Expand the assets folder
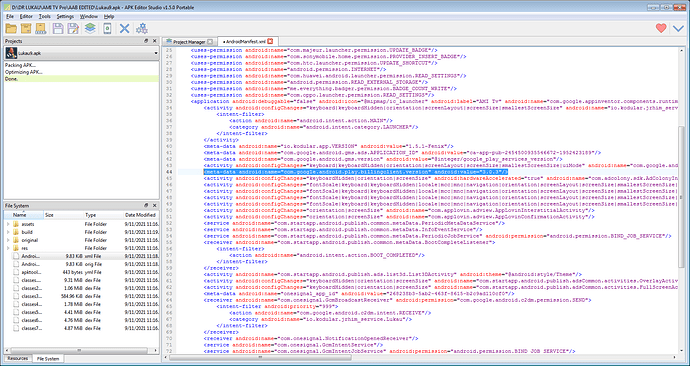 point(7,224)
